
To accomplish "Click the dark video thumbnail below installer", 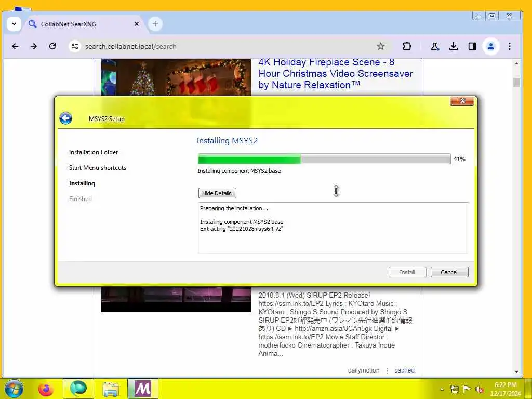I will 176,299.
